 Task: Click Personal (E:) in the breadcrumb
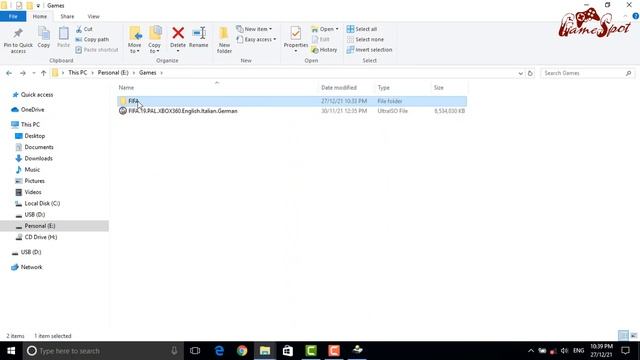(x=113, y=73)
